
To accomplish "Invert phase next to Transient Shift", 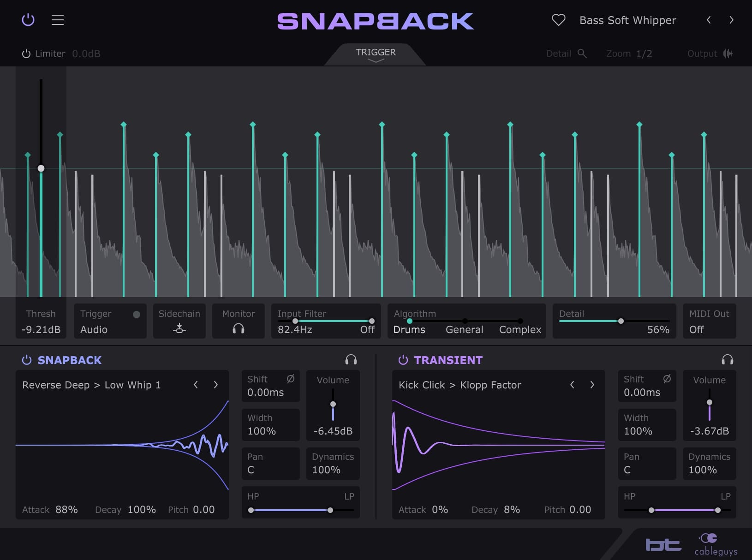I will [x=667, y=379].
